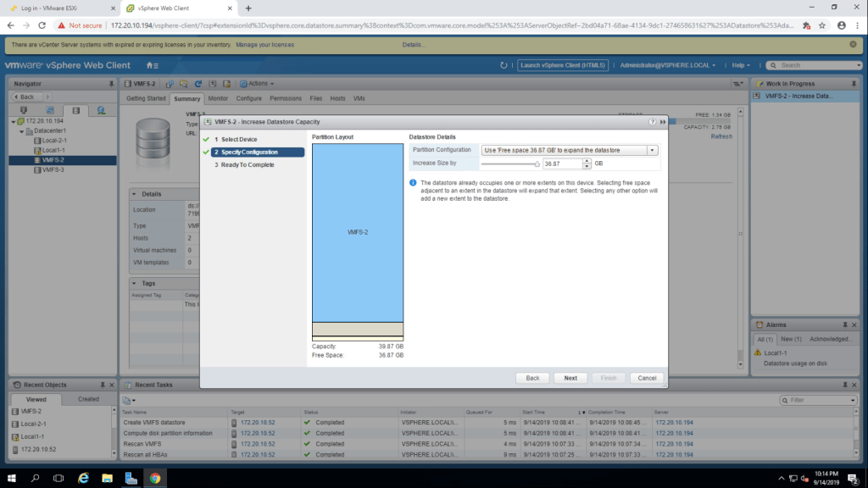Click the Increase Size by value field
The width and height of the screenshot is (868, 488).
tap(558, 163)
